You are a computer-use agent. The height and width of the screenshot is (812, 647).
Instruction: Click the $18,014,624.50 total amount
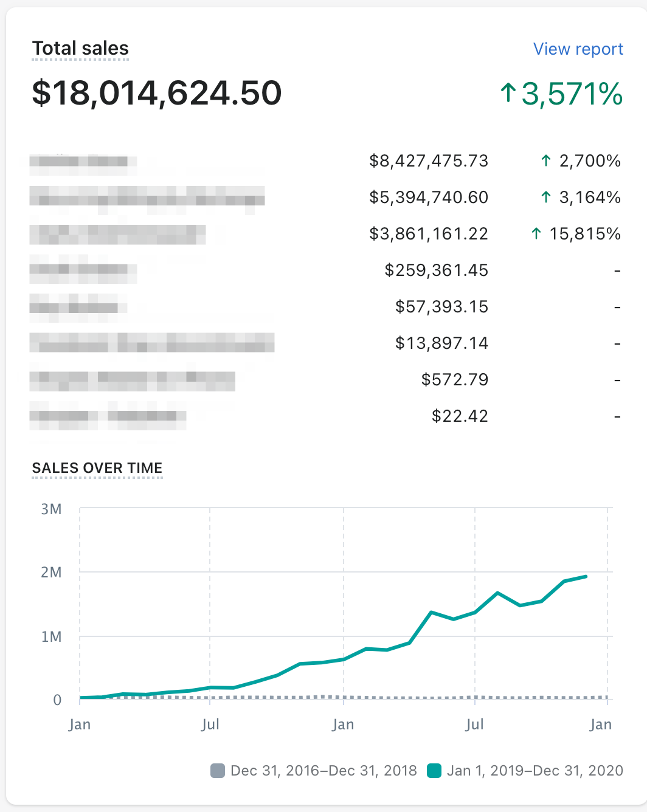(x=157, y=93)
